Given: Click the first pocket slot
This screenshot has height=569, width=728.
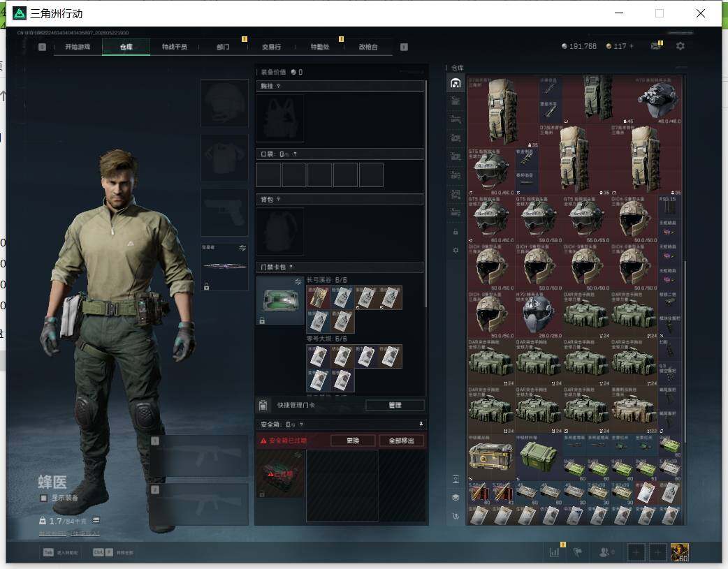Looking at the screenshot, I should pyautogui.click(x=268, y=175).
